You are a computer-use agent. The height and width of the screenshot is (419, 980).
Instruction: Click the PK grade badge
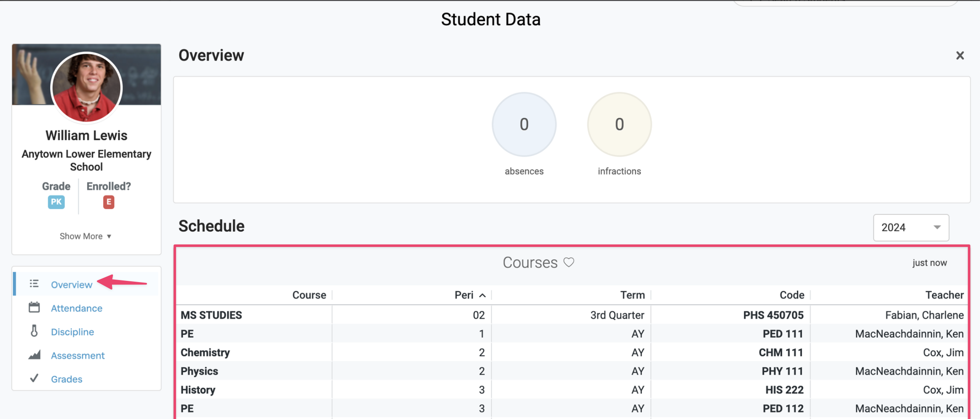pyautogui.click(x=56, y=202)
